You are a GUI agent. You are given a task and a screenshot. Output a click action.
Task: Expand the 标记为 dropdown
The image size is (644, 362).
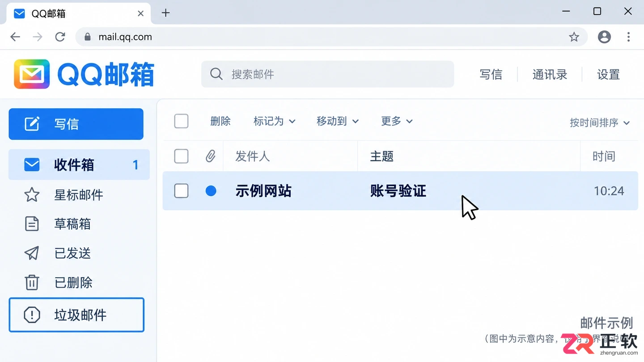click(274, 121)
